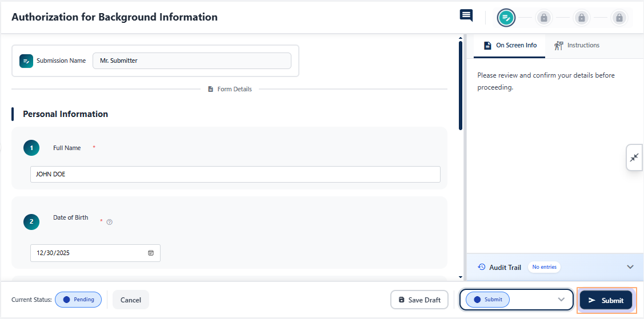Viewport: 644px width, 319px height.
Task: Click the Full Name label
Action: (x=67, y=148)
